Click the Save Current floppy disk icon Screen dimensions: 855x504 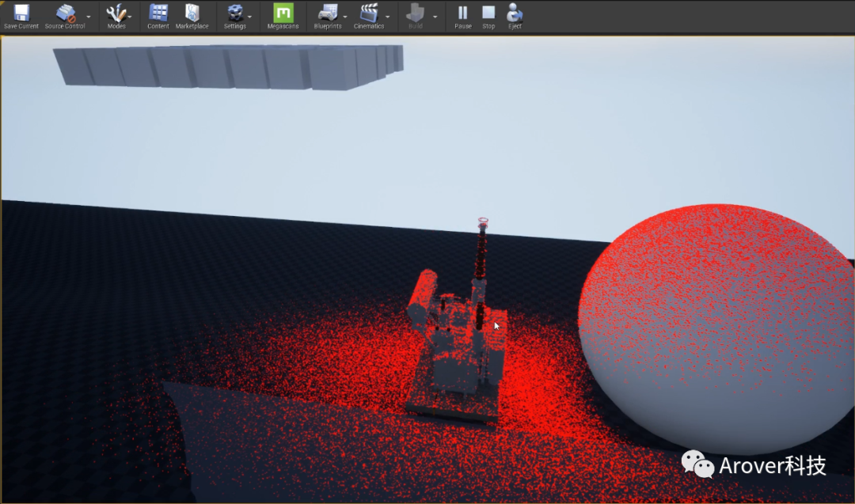tap(21, 13)
